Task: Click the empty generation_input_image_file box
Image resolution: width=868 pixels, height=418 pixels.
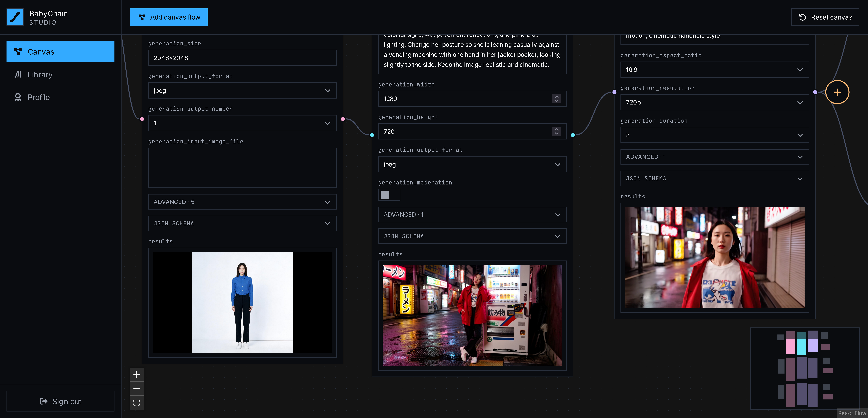Action: pos(242,168)
